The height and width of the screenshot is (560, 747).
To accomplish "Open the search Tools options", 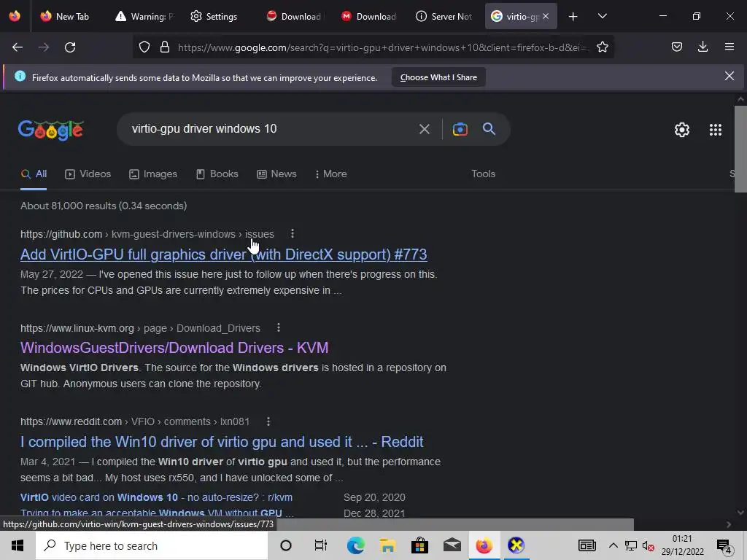I will pyautogui.click(x=483, y=174).
